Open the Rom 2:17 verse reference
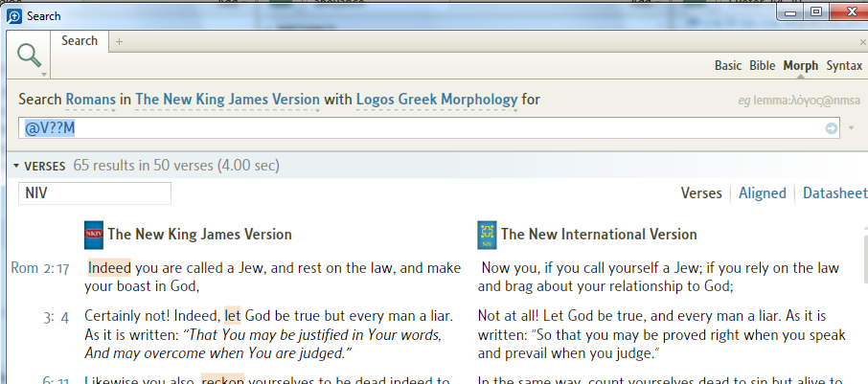Viewport: 868px width, 384px height. tap(40, 269)
